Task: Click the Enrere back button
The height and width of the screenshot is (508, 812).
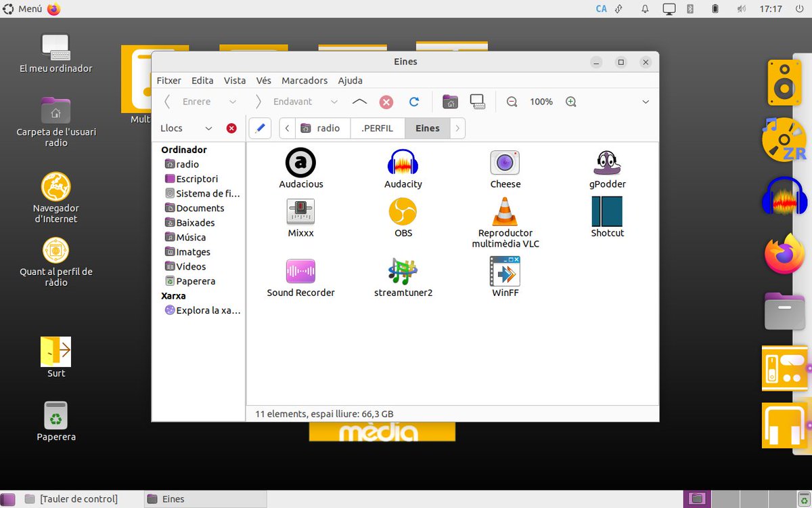Action: tap(189, 102)
